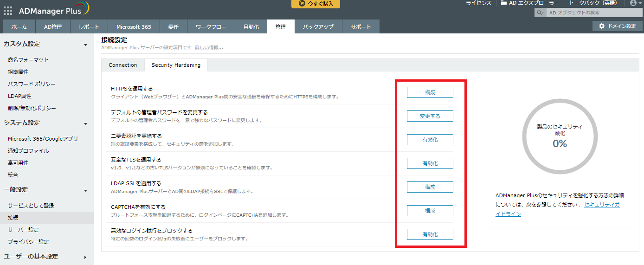Open サービスとして登録 in the sidebar

31,206
